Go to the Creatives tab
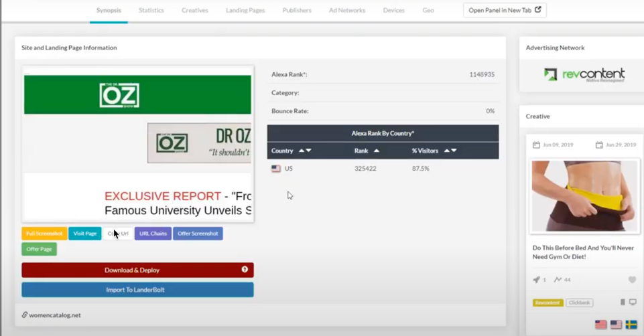 tap(195, 10)
